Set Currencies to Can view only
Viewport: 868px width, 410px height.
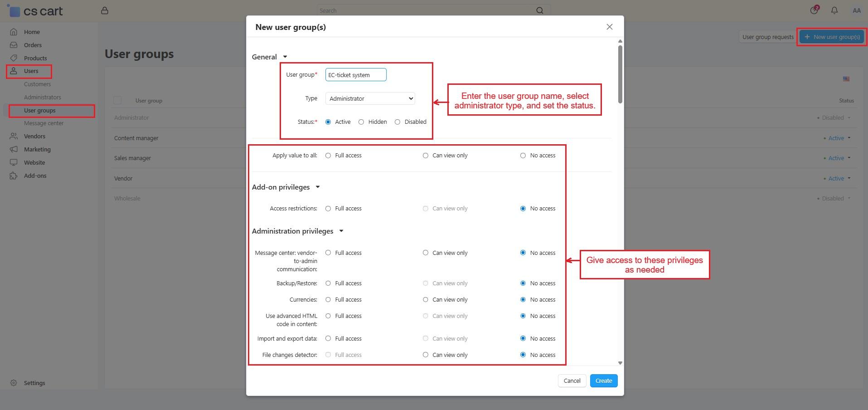[x=425, y=300]
